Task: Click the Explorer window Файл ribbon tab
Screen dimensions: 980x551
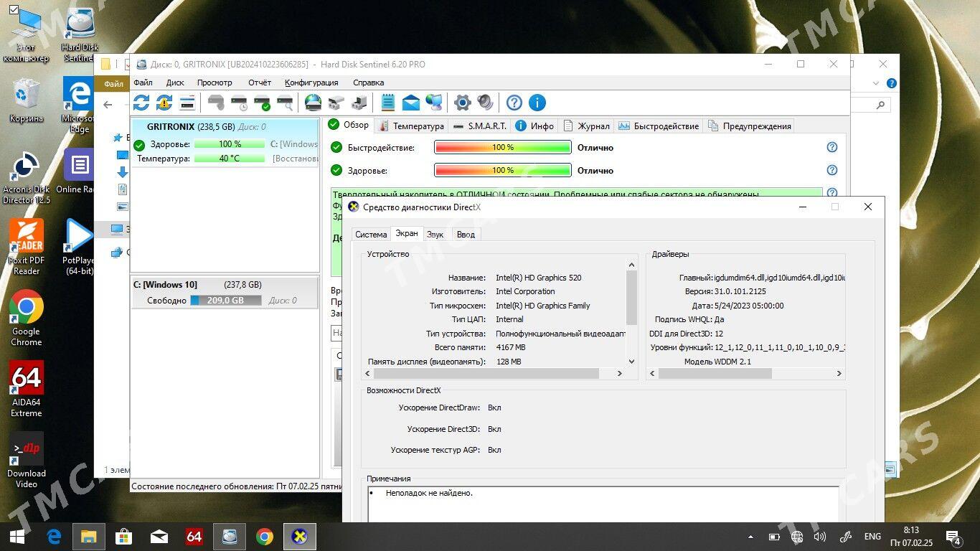Action: coord(113,84)
